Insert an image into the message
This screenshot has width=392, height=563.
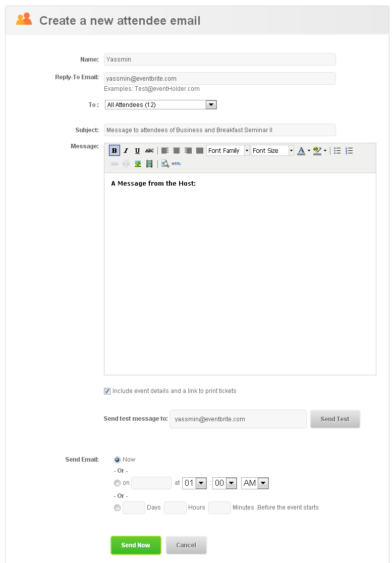click(x=138, y=164)
